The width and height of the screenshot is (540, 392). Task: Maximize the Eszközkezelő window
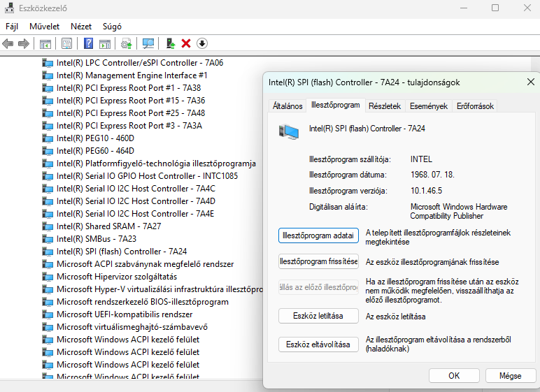(x=495, y=8)
